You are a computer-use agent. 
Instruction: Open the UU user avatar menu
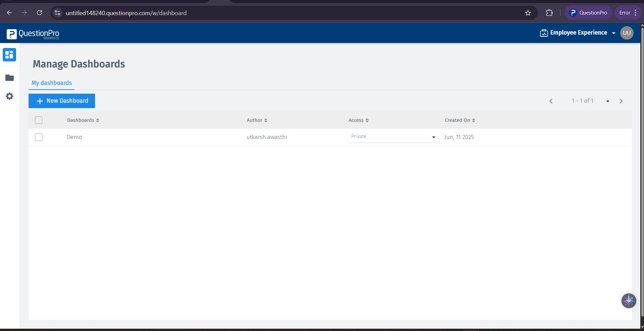627,33
